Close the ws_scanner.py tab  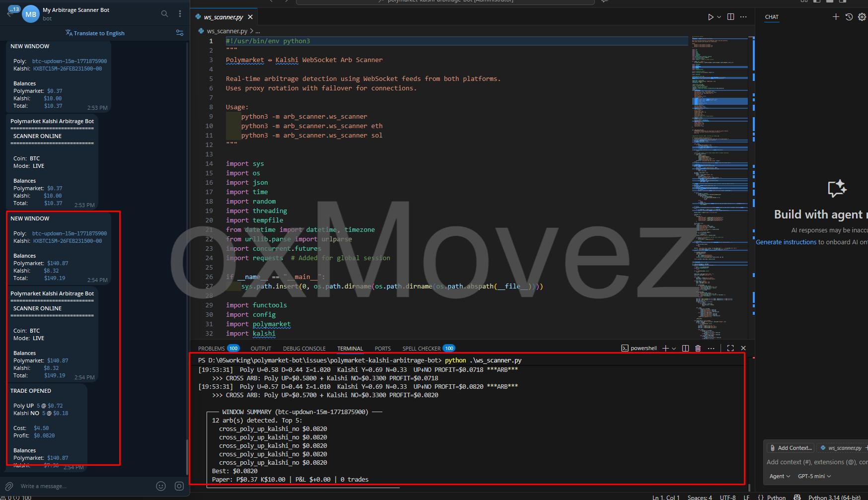(x=250, y=17)
